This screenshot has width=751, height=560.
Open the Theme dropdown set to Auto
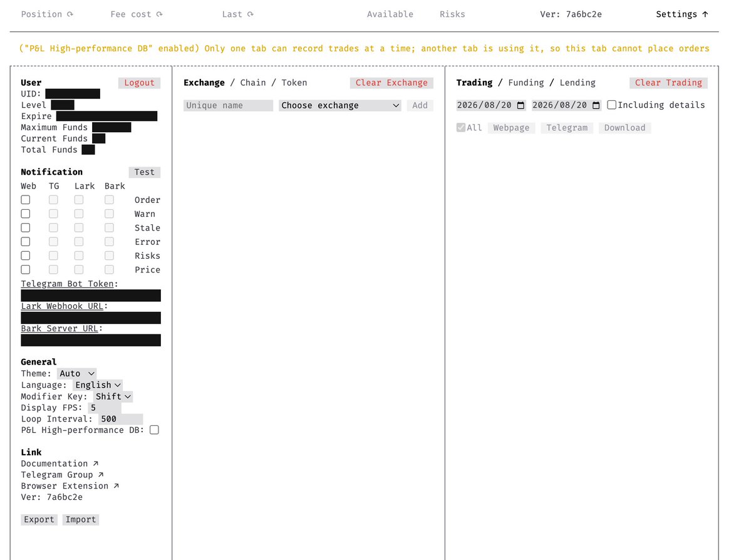[x=76, y=374]
